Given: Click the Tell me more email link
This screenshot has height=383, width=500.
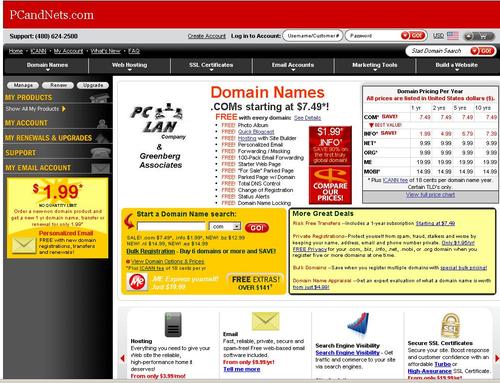Looking at the screenshot, I should click(x=242, y=369).
